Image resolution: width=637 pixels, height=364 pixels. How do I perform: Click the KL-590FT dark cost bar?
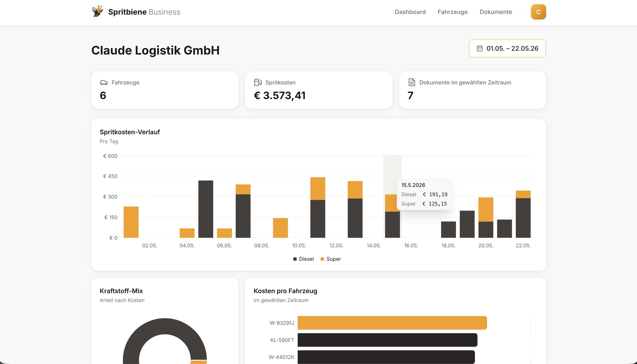(x=387, y=340)
